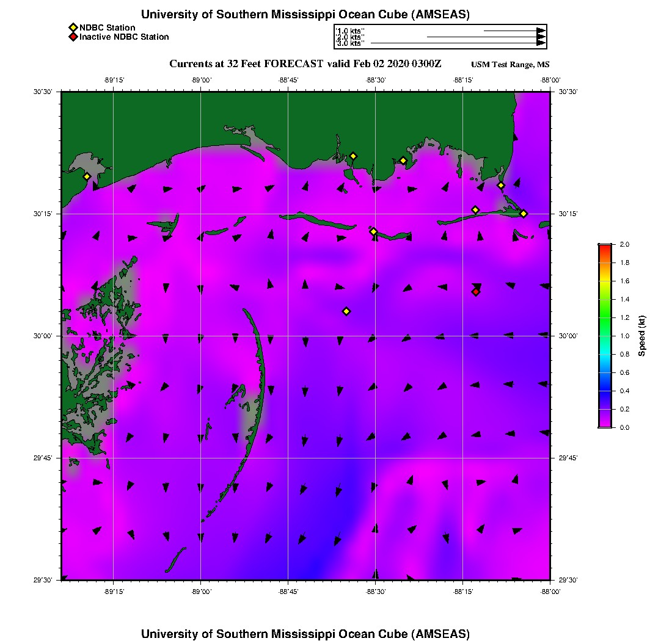Click the '0.4' colorbar value

[624, 391]
